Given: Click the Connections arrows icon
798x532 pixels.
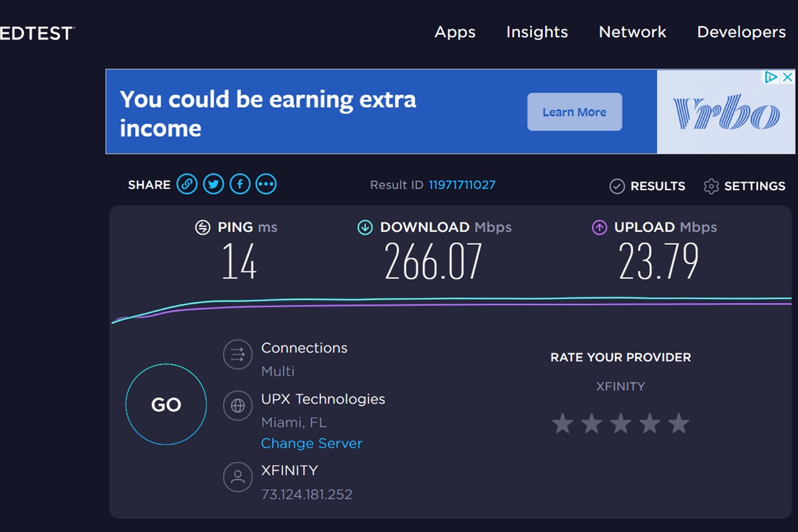Looking at the screenshot, I should click(x=238, y=355).
